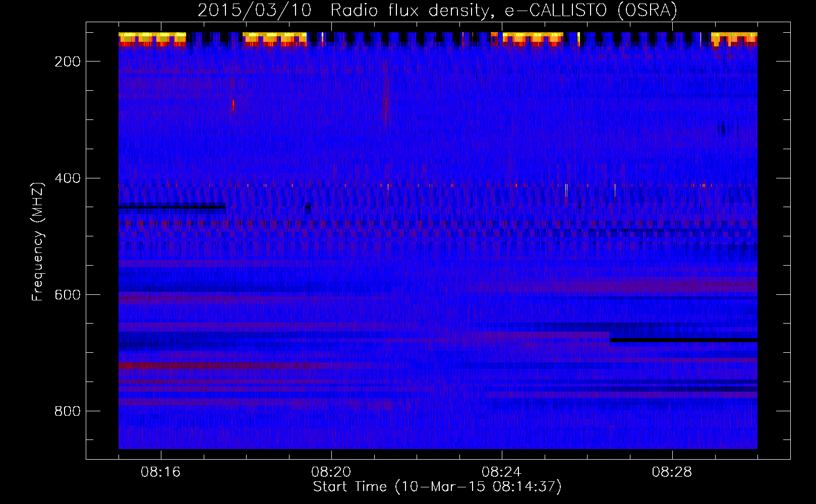Click the 'Start Time (10-Mar-15 08:14:37)' label
This screenshot has width=816, height=504.
click(x=437, y=487)
